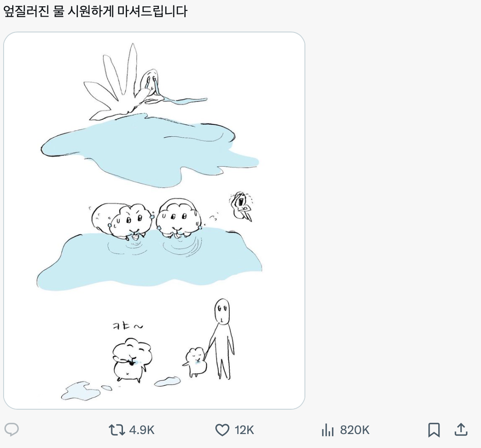
Task: Select the Korean post text above the image
Action: click(95, 12)
